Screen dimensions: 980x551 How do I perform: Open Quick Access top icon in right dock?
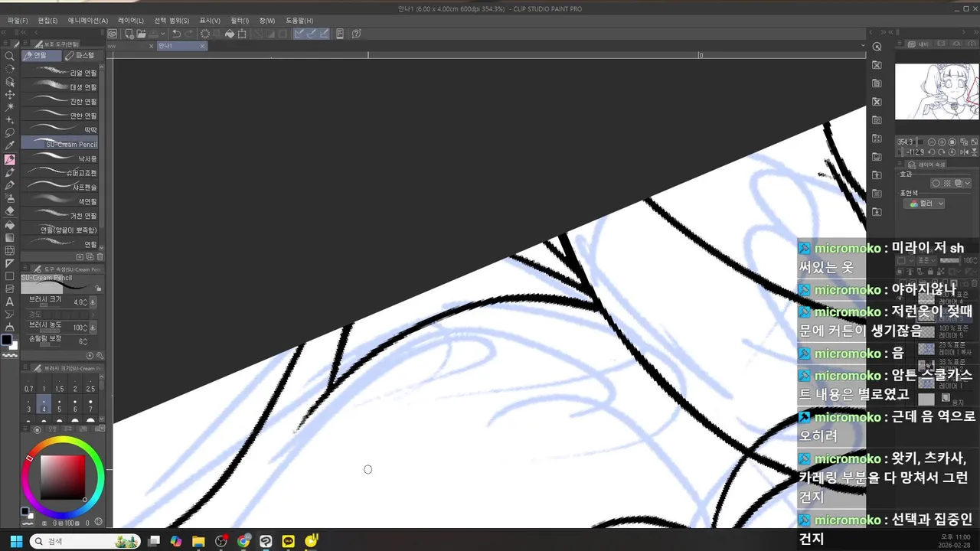877,47
